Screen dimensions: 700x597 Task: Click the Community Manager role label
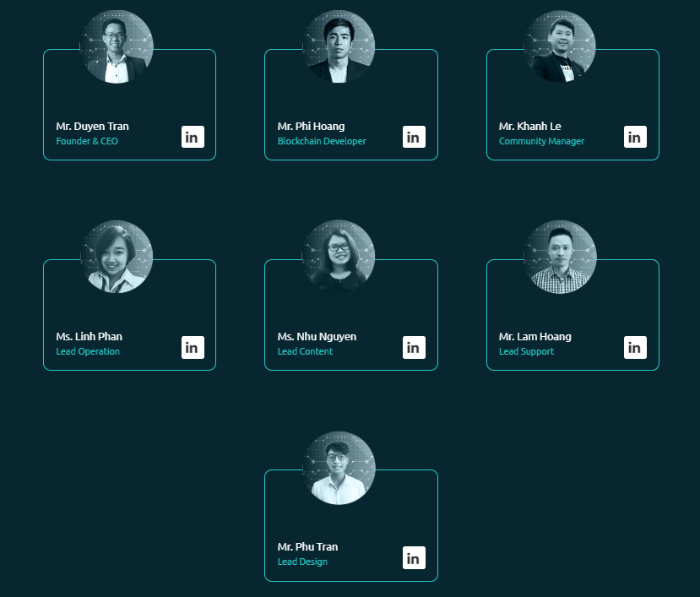[541, 141]
